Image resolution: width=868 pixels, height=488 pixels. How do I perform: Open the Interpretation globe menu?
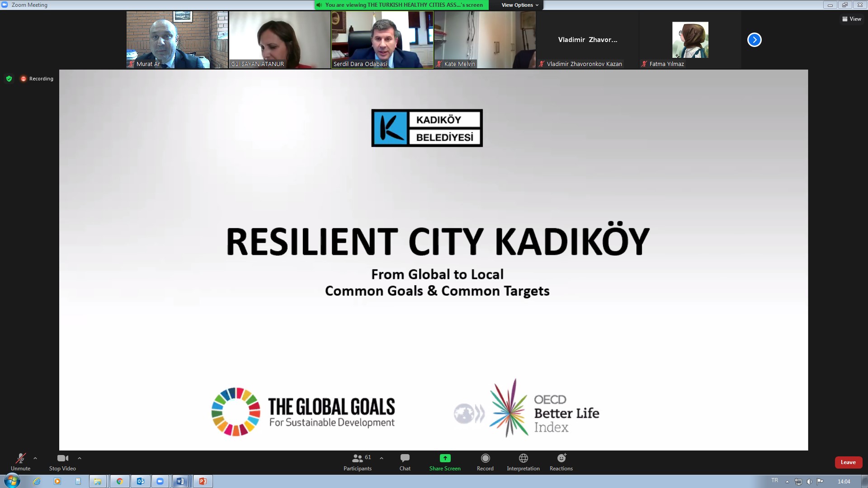[x=523, y=462]
